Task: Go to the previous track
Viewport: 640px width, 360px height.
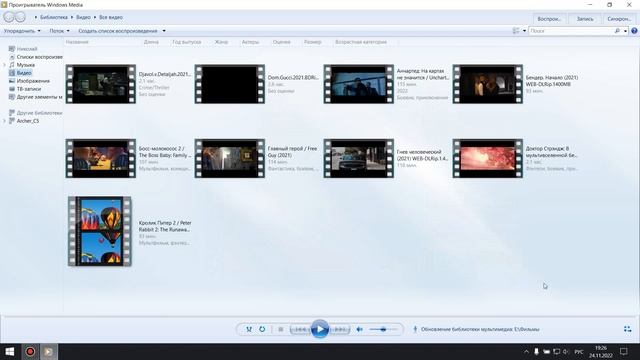Action: point(300,329)
